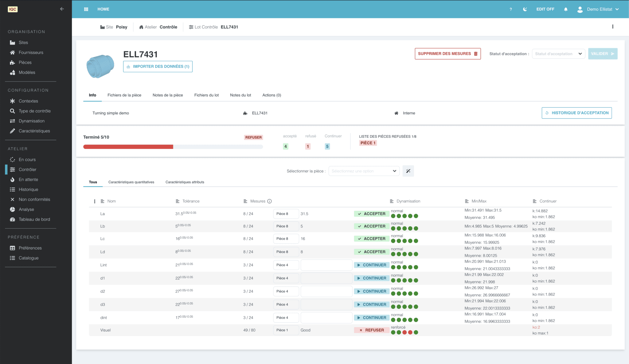Click the help question mark icon

[x=510, y=9]
